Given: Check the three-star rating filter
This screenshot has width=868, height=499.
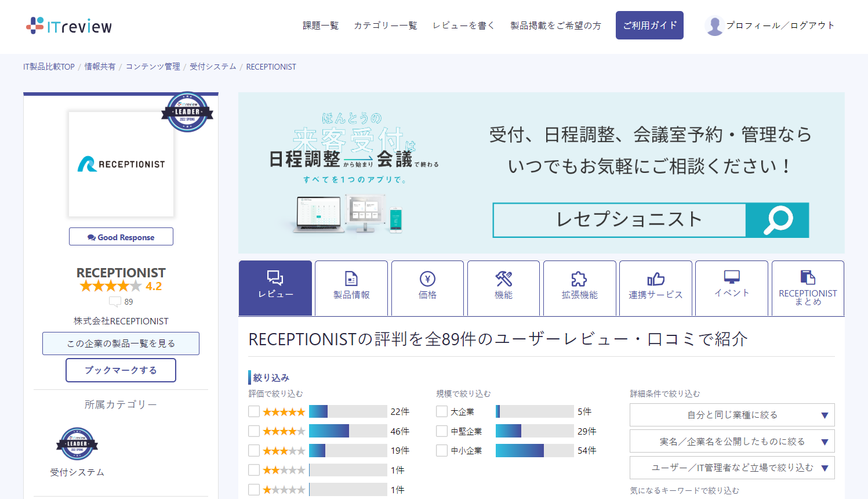Looking at the screenshot, I should coord(254,450).
